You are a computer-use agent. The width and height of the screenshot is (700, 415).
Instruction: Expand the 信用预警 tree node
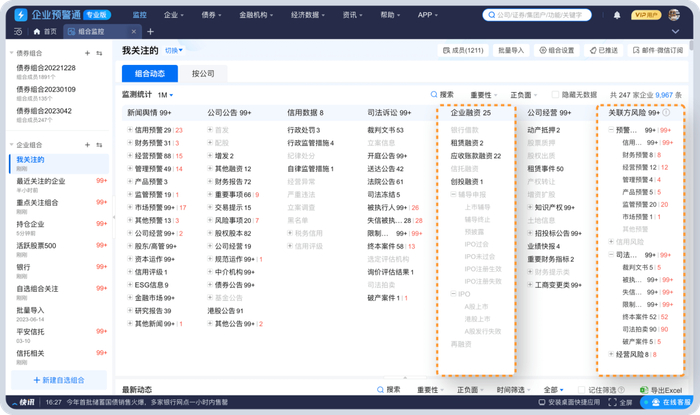[x=130, y=130]
